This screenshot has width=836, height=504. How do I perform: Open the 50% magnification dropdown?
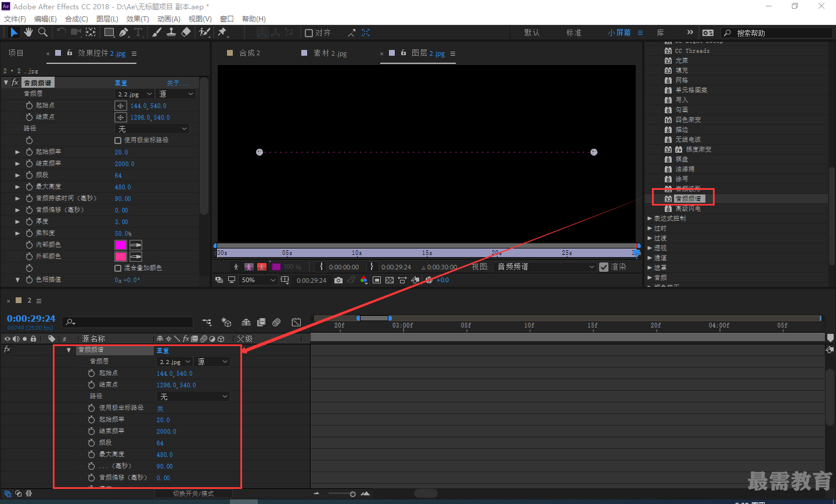coord(258,280)
